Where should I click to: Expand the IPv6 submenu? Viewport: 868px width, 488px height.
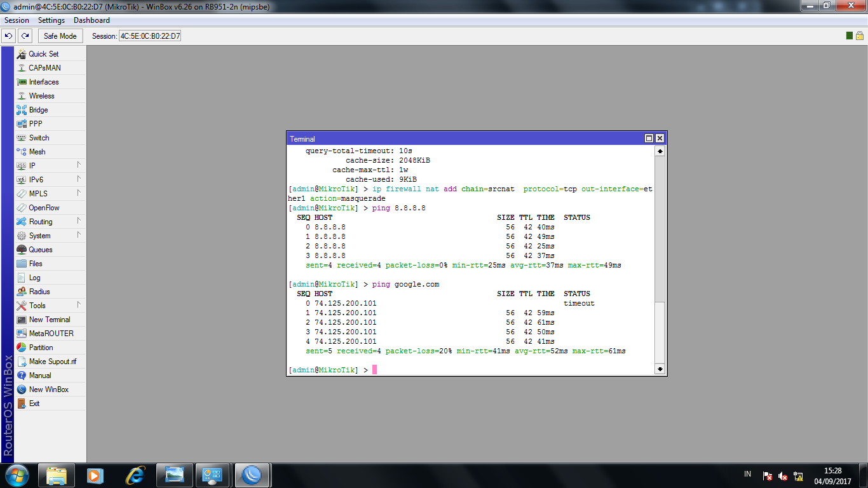click(x=79, y=179)
